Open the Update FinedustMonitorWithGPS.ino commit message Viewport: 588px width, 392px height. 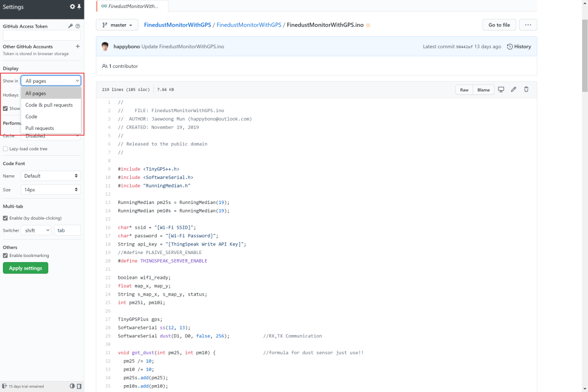pos(183,47)
